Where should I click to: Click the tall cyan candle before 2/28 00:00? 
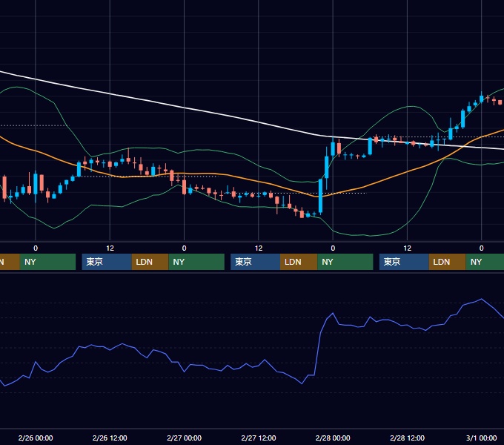[320, 196]
